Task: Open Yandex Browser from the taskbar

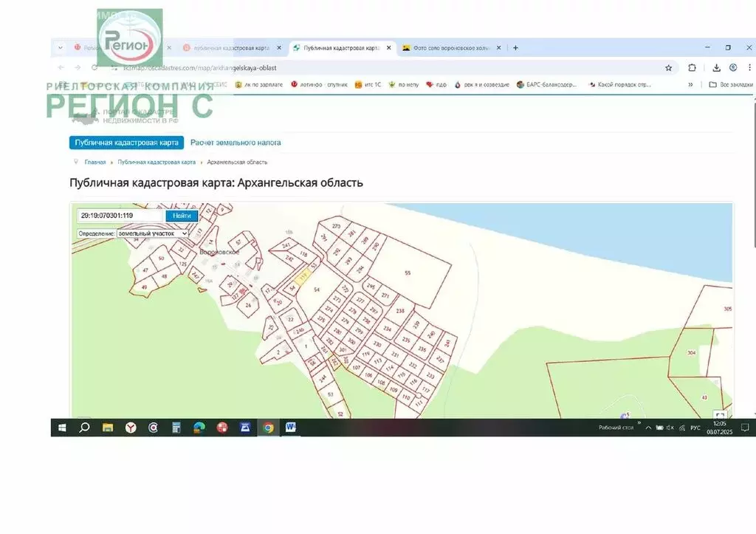Action: (x=131, y=428)
